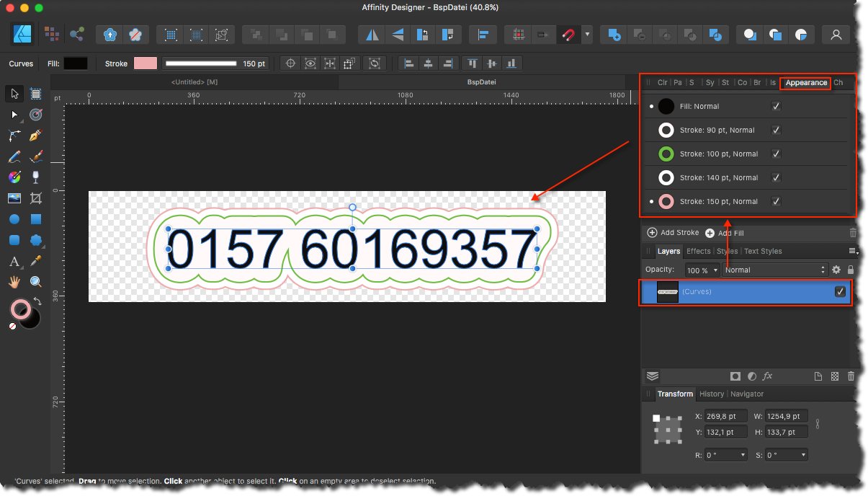This screenshot has height=496, width=868.
Task: Uncheck the Stroke: 100 pt checkbox
Action: (x=776, y=154)
